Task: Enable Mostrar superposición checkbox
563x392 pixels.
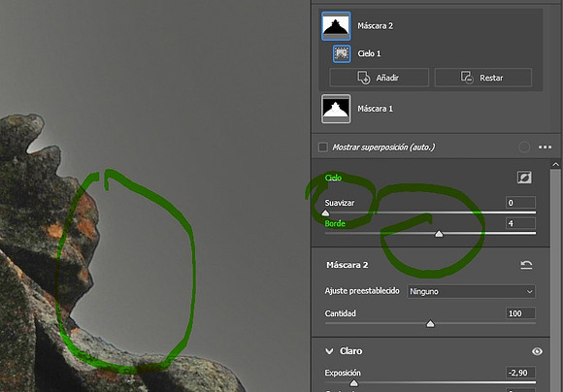Action: (323, 147)
